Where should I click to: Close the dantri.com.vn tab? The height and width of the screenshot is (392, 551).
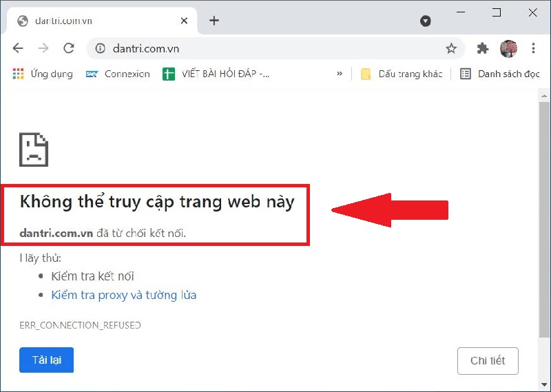pyautogui.click(x=184, y=21)
